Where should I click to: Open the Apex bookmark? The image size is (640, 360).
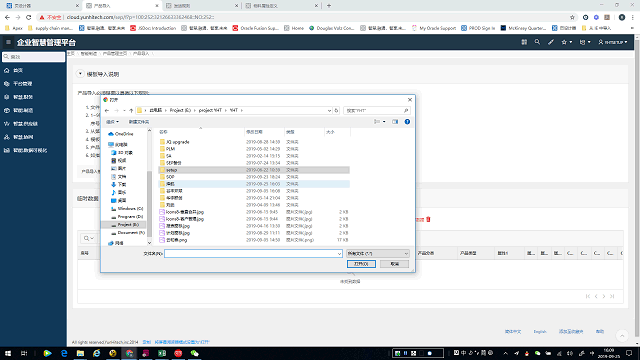click(x=13, y=28)
